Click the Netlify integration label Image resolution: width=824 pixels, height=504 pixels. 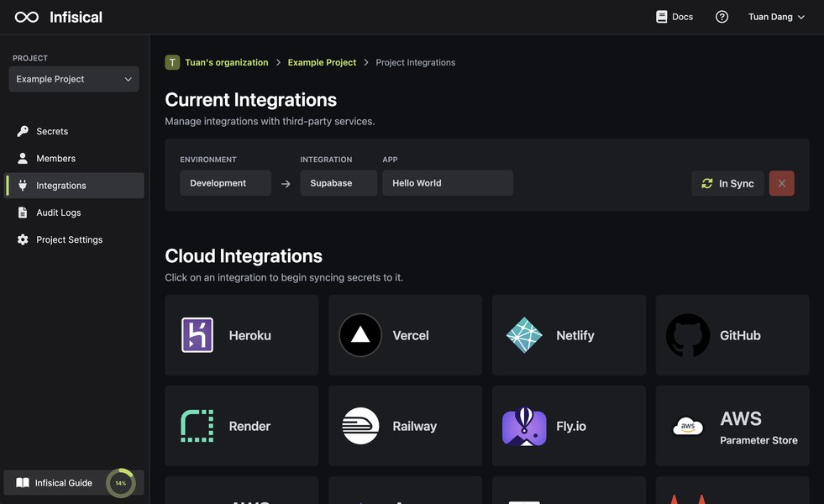pyautogui.click(x=575, y=335)
